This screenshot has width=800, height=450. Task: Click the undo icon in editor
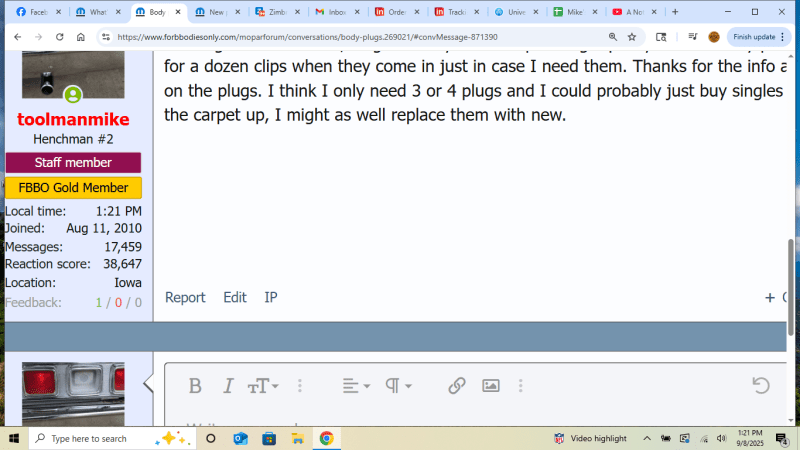[x=760, y=386]
